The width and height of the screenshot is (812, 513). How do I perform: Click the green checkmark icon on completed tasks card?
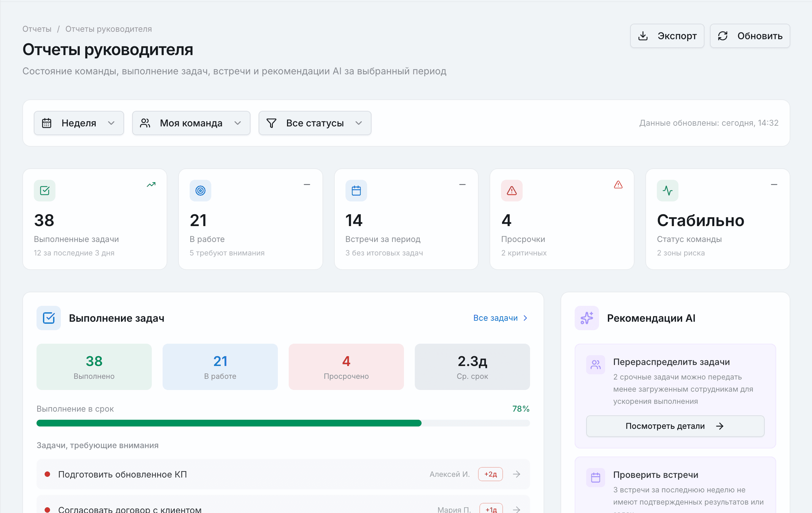44,190
